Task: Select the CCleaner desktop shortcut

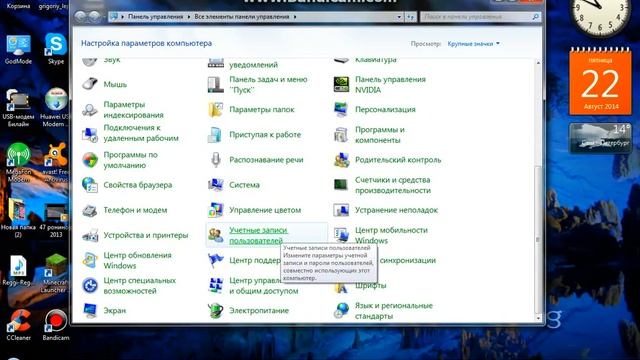Action: tap(18, 325)
